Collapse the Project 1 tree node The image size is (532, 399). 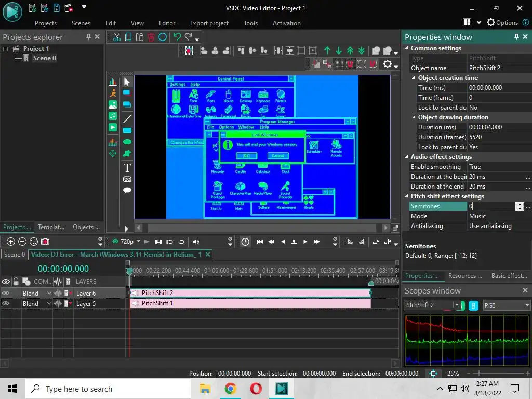(5, 49)
